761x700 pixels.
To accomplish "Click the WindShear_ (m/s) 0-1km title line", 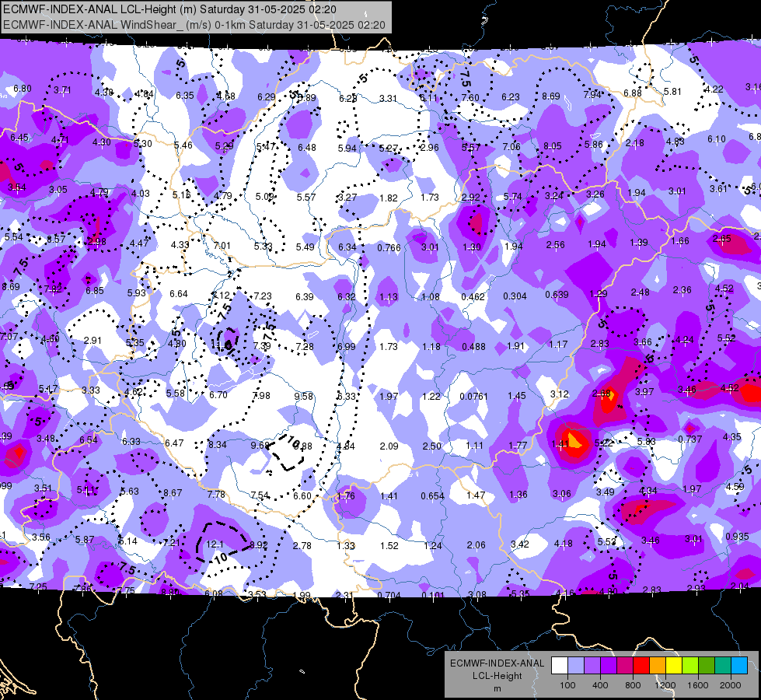I will tap(194, 25).
